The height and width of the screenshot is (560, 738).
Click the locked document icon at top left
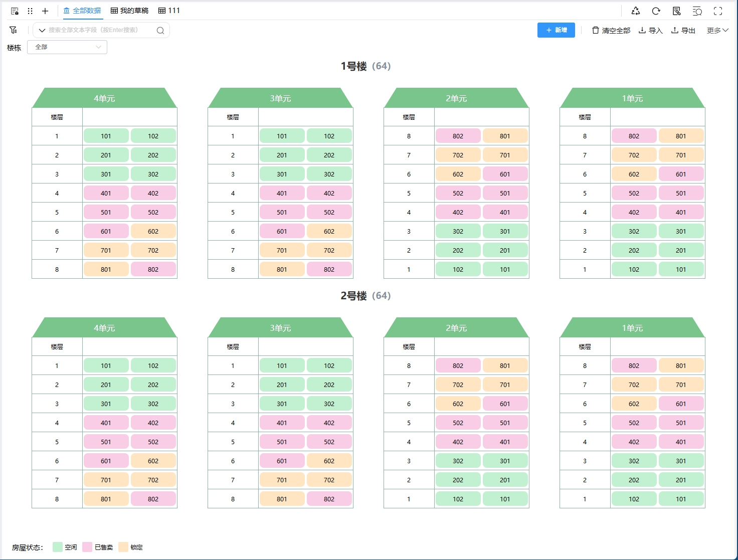point(14,11)
